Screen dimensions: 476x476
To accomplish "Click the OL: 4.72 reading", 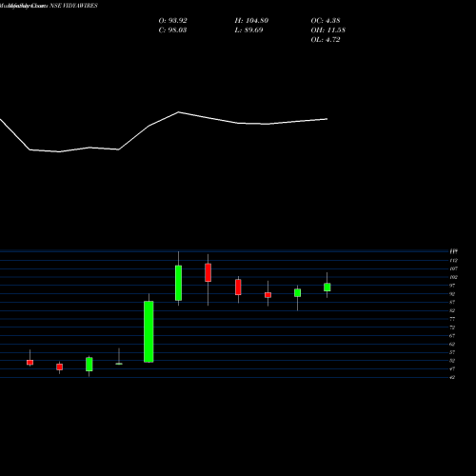I will coord(326,40).
